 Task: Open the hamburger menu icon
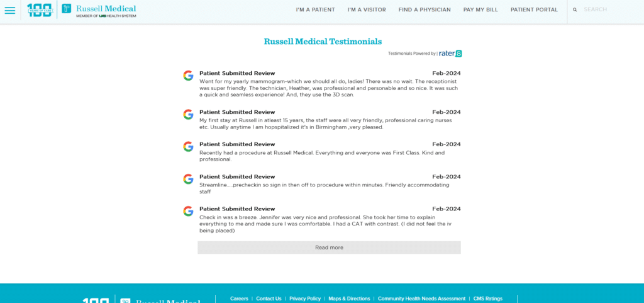10,10
